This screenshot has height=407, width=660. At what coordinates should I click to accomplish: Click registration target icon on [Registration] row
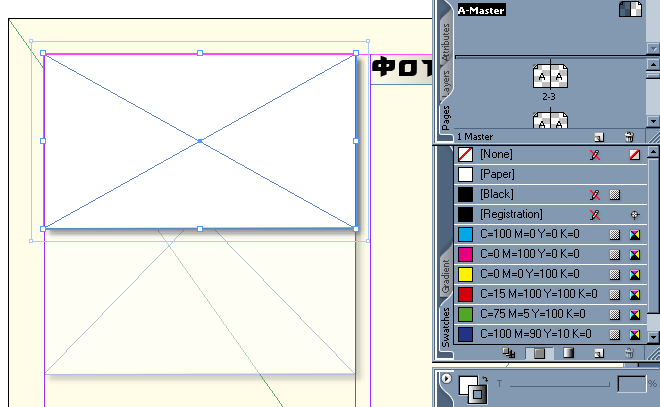pyautogui.click(x=635, y=215)
